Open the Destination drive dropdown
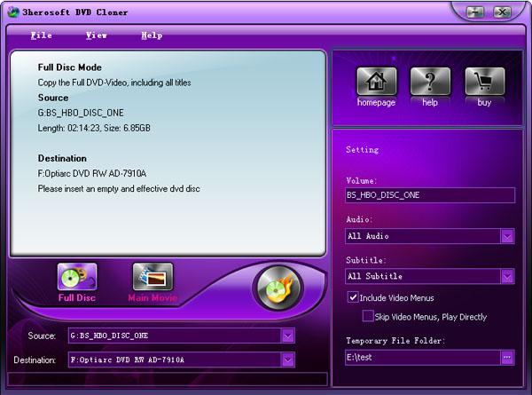This screenshot has width=532, height=395. 287,360
